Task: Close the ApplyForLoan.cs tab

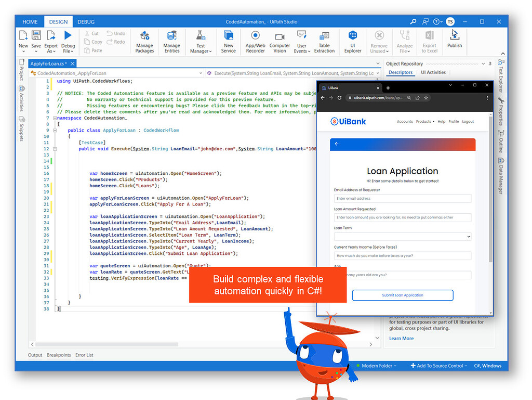Action: [x=72, y=63]
